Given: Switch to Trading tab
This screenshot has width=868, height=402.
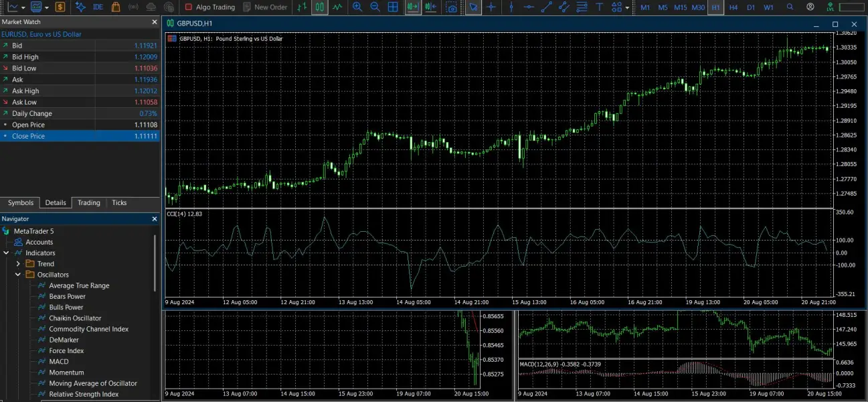Looking at the screenshot, I should click(x=88, y=203).
